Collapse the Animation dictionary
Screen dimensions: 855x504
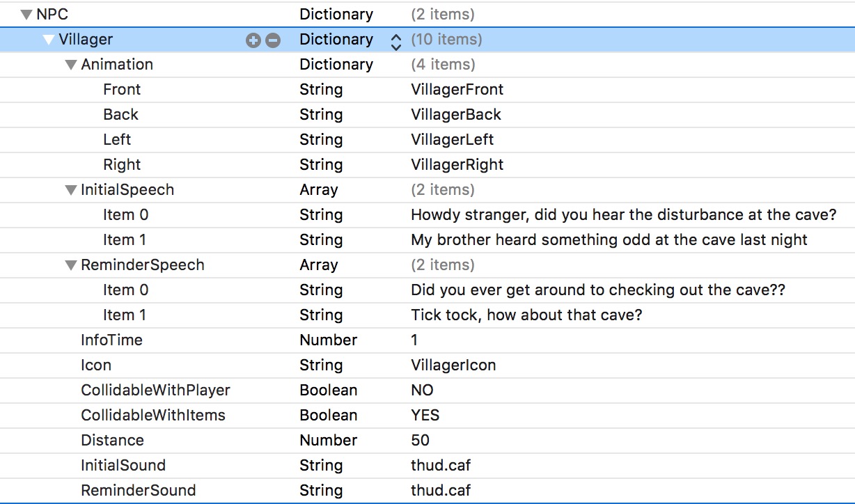tap(70, 65)
